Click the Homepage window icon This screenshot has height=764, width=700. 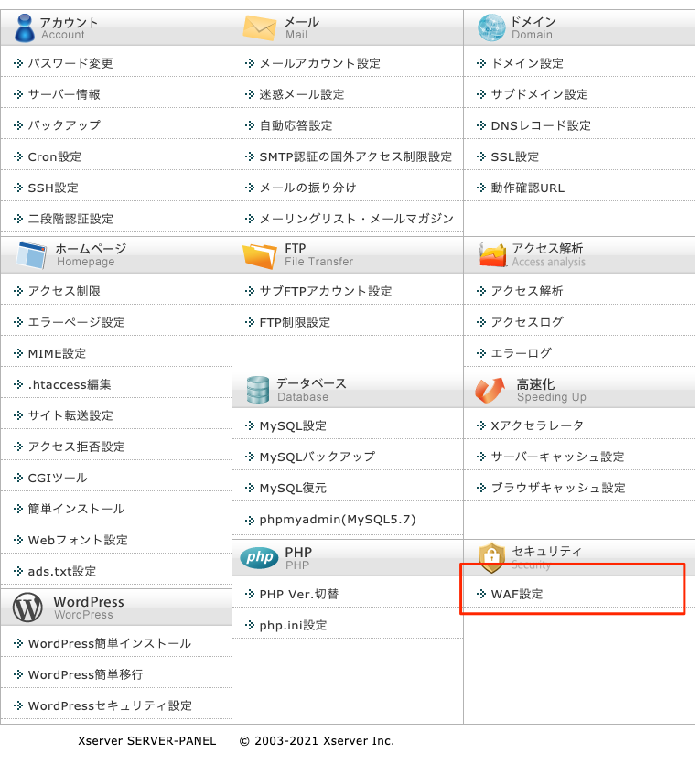click(x=30, y=255)
